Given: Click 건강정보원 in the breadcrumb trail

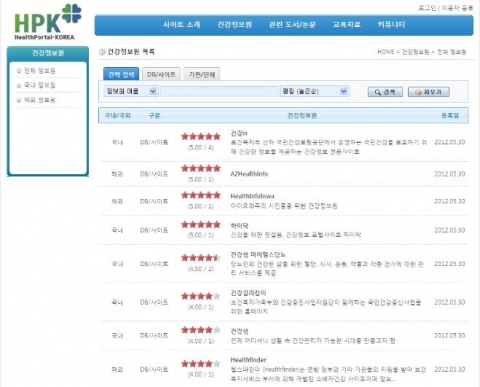Looking at the screenshot, I should tap(415, 52).
